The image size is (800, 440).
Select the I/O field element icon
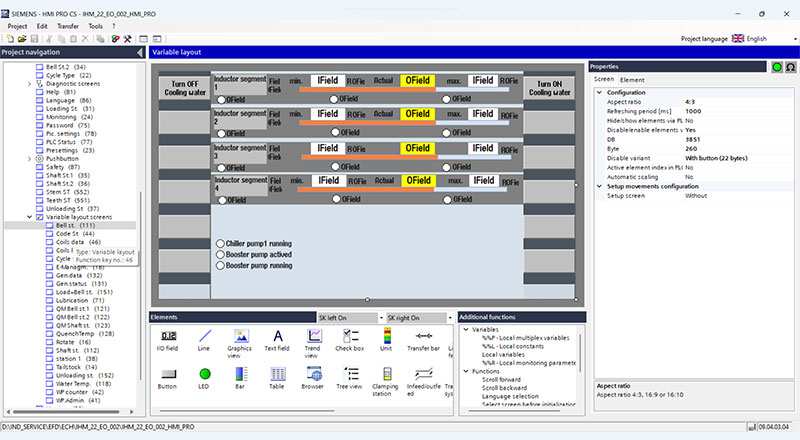pos(168,336)
